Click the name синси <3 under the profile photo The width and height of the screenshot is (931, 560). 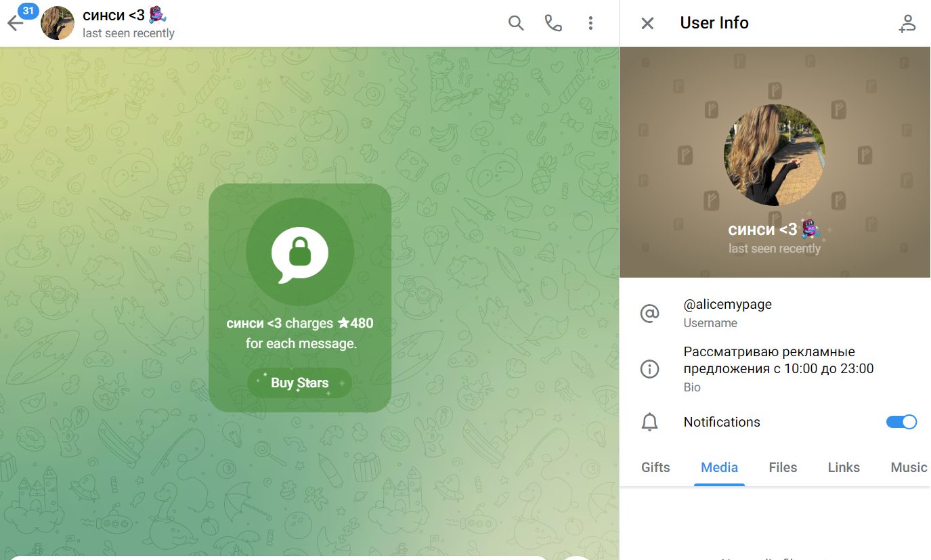click(762, 230)
